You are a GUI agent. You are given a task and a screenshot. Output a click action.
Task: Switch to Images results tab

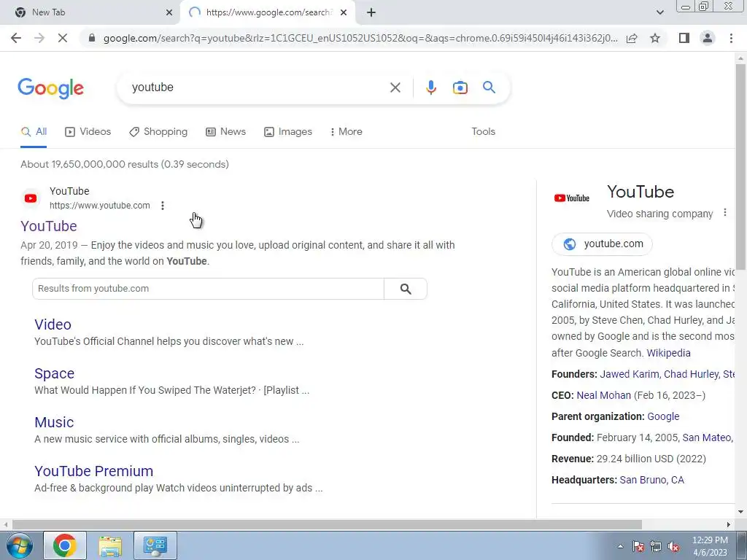tap(288, 132)
